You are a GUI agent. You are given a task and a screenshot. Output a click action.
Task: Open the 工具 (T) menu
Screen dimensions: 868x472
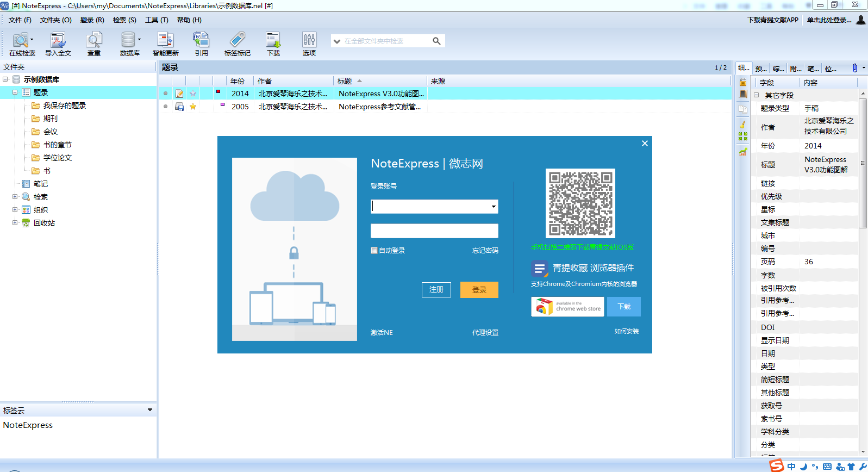click(157, 20)
